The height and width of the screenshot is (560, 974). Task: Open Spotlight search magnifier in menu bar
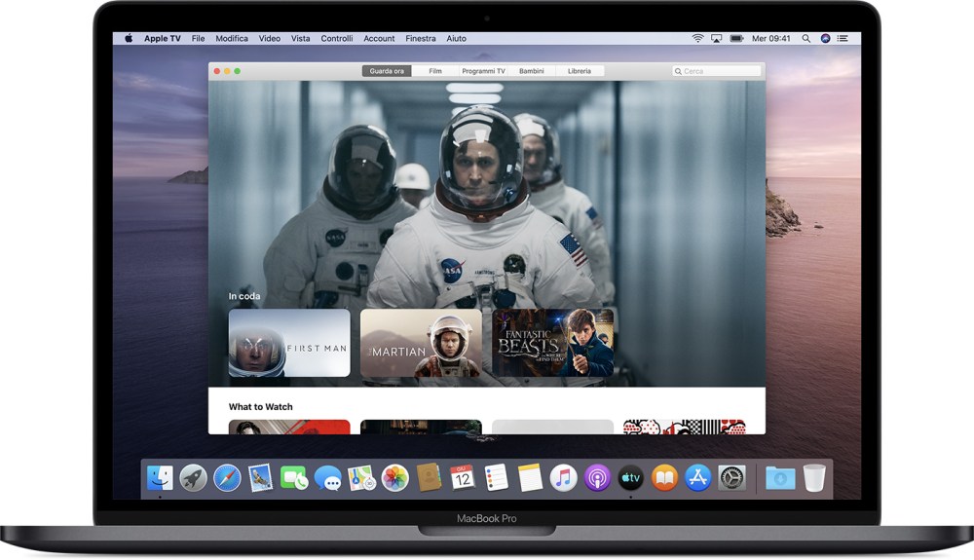(805, 39)
